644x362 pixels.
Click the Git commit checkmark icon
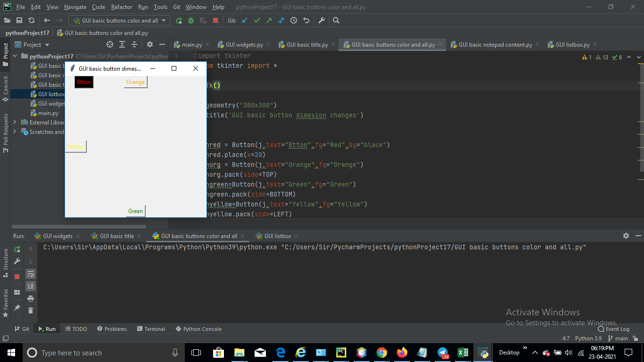tap(257, 20)
